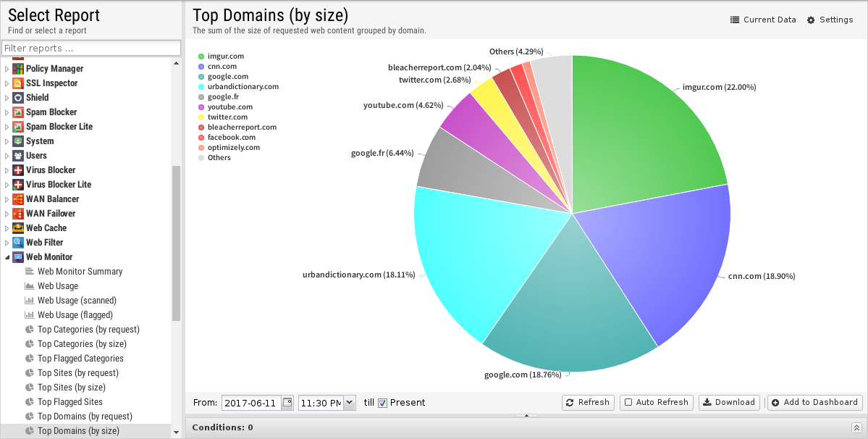Click the SSL Inspector app icon
The width and height of the screenshot is (868, 439).
(x=17, y=83)
